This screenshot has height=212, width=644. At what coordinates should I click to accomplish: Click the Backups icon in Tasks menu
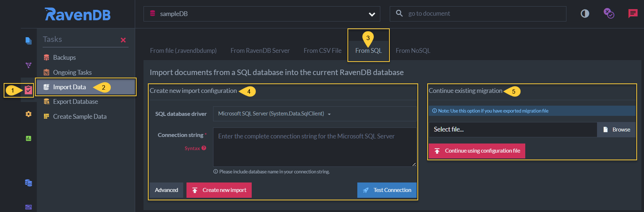click(x=46, y=58)
